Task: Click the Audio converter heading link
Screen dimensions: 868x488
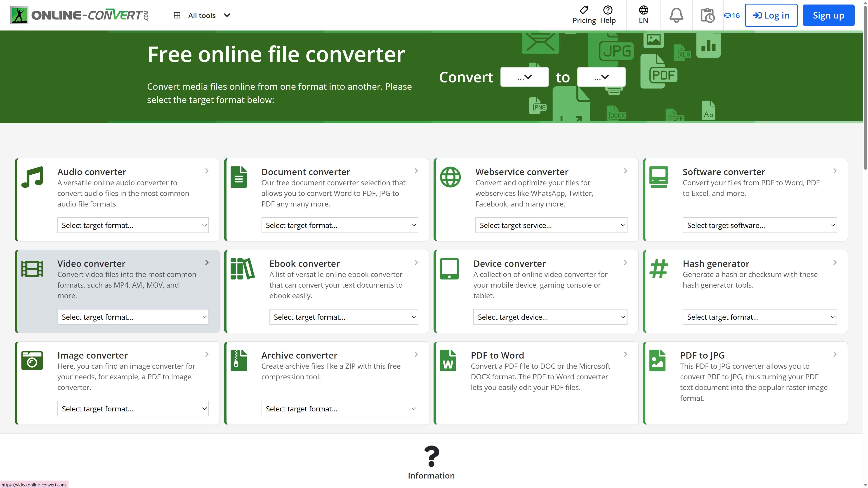Action: click(92, 172)
